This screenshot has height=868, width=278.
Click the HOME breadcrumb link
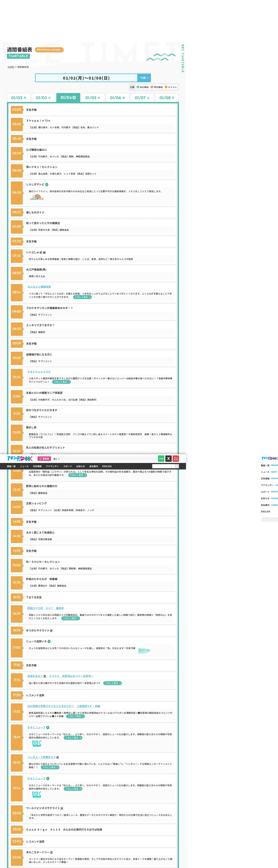(x=11, y=67)
